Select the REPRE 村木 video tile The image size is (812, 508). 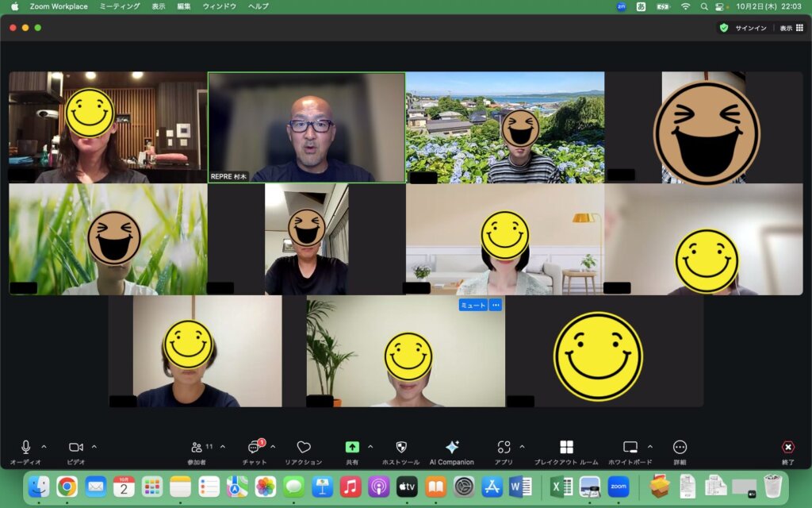(306, 127)
